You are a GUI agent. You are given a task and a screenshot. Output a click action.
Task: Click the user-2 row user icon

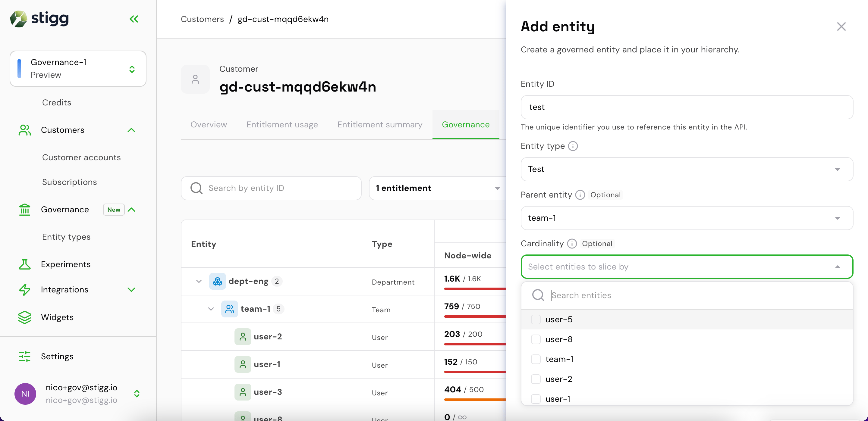coord(243,336)
